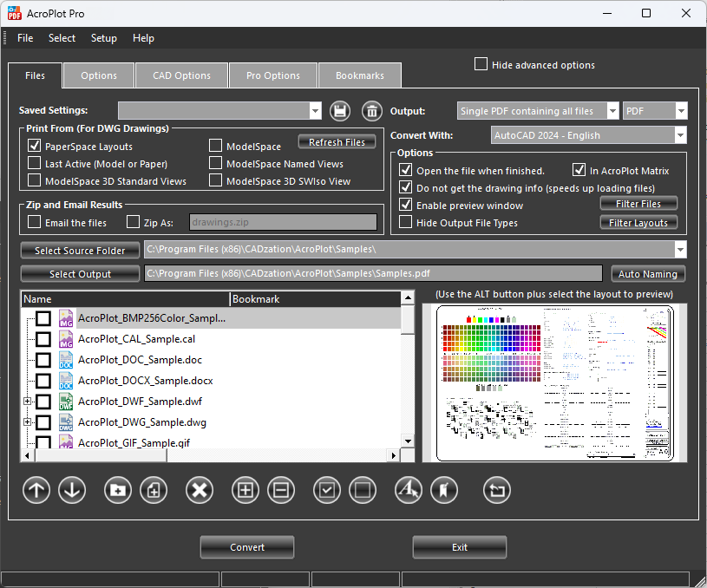Click the text select (A cursor) icon
707x588 pixels.
tap(409, 490)
